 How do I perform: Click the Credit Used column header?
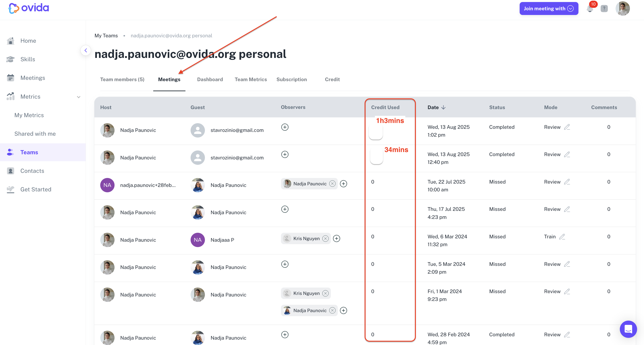click(x=385, y=107)
